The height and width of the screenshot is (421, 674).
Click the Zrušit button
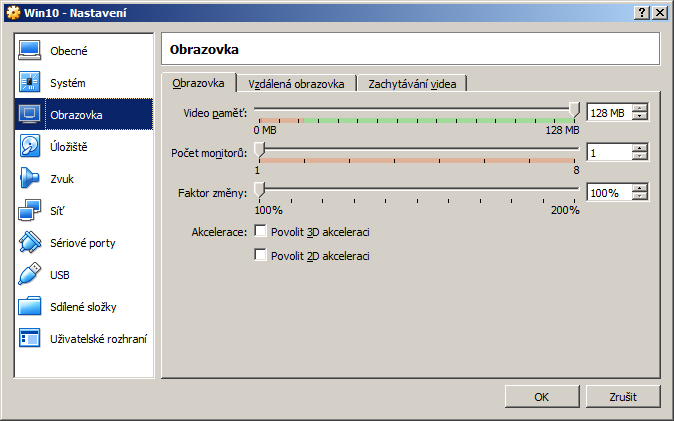point(623,396)
